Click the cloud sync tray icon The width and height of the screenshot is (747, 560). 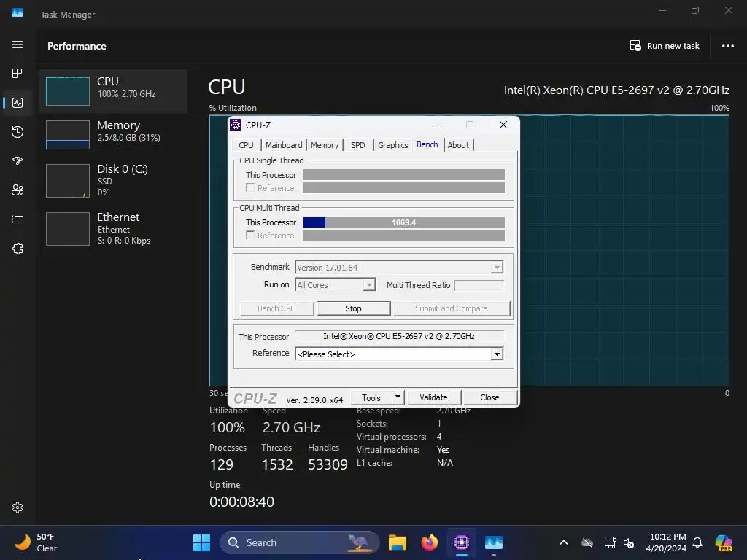tap(587, 542)
